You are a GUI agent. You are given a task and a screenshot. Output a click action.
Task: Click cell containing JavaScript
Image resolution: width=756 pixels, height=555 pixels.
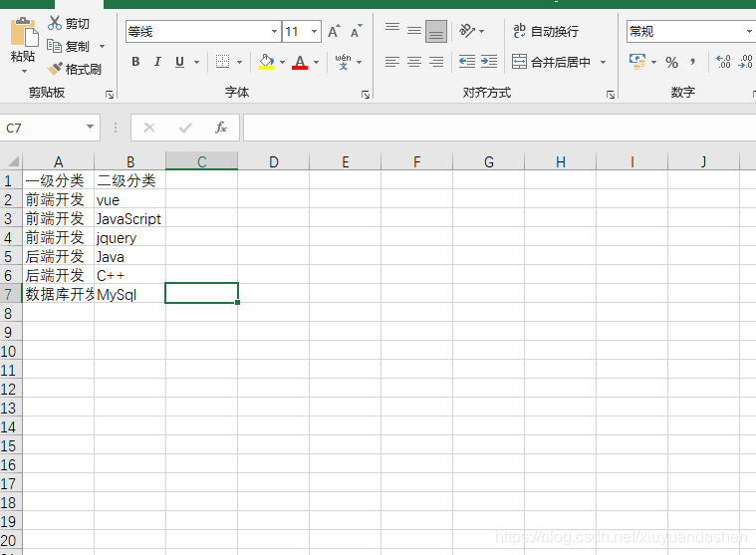coord(129,218)
